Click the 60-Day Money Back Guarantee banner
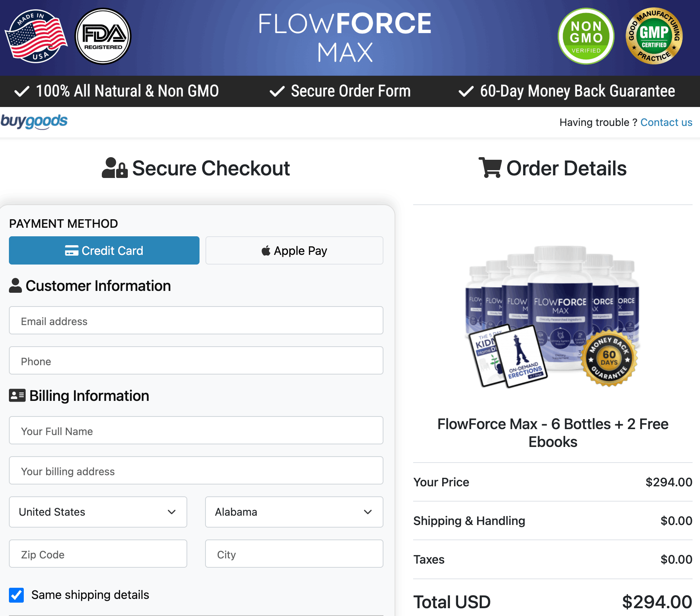The height and width of the screenshot is (616, 700). click(566, 91)
